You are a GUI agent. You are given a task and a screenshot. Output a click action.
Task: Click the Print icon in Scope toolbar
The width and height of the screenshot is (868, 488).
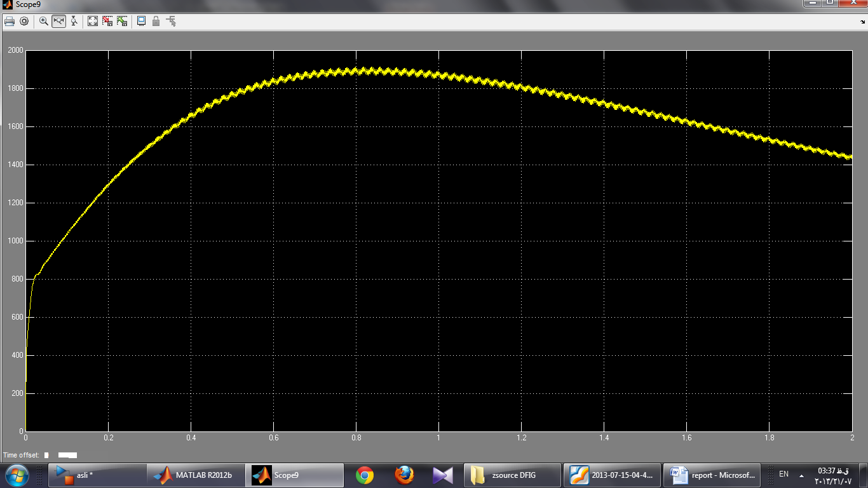(x=10, y=21)
